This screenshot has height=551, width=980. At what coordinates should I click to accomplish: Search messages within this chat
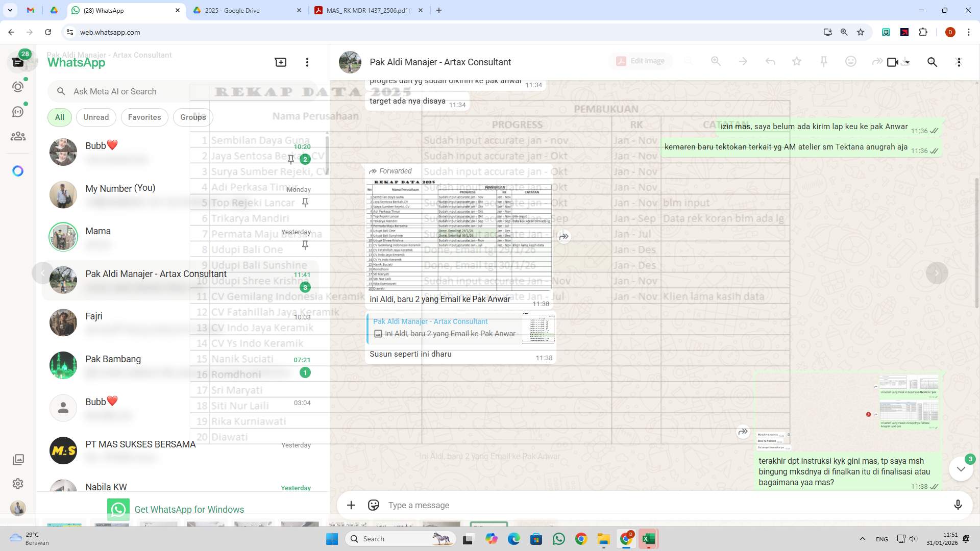coord(933,62)
